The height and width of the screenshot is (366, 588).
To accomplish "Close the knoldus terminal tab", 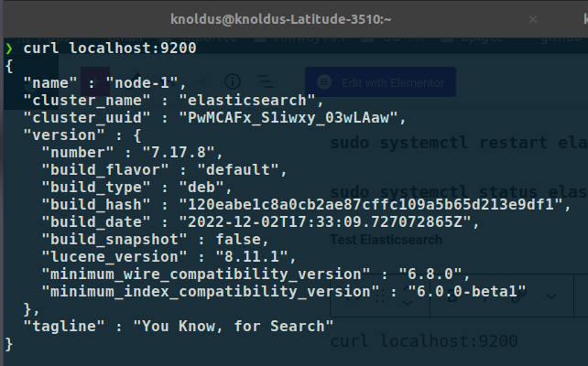I will point(533,19).
